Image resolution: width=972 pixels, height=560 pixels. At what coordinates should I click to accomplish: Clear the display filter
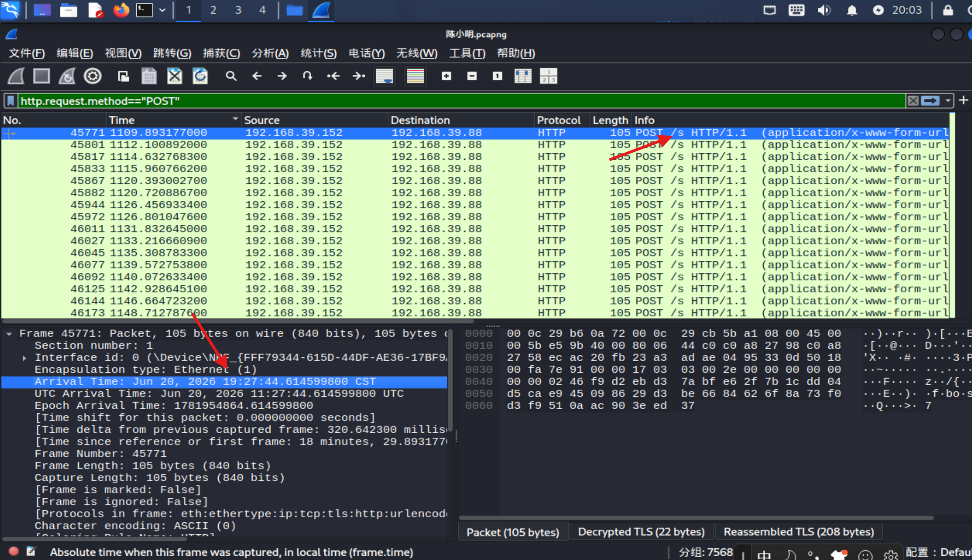coord(913,100)
